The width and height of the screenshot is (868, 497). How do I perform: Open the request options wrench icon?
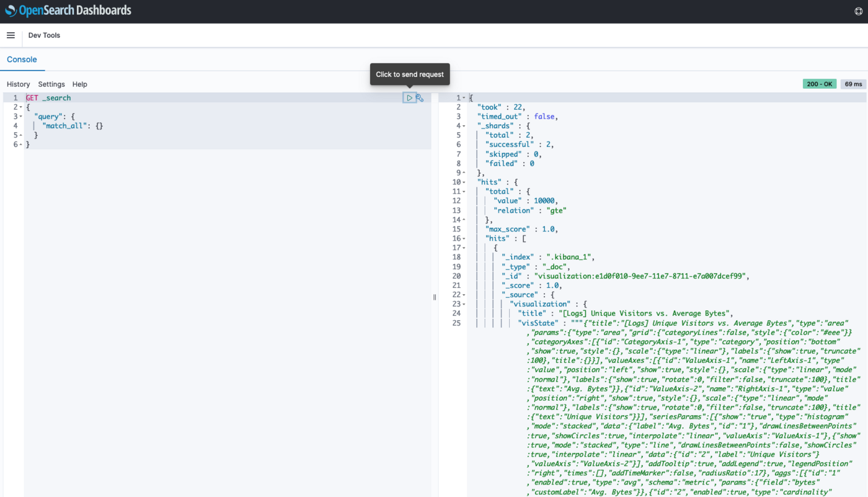pos(420,97)
